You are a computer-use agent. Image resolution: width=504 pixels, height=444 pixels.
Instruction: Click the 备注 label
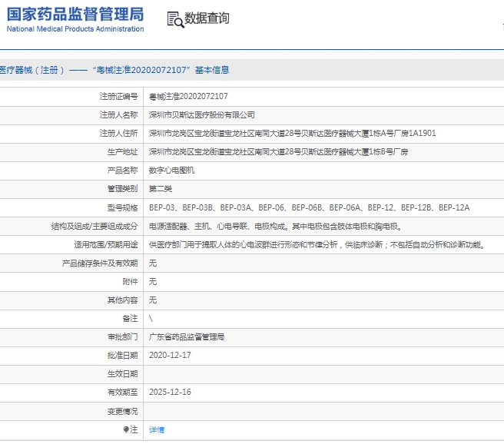[130, 318]
